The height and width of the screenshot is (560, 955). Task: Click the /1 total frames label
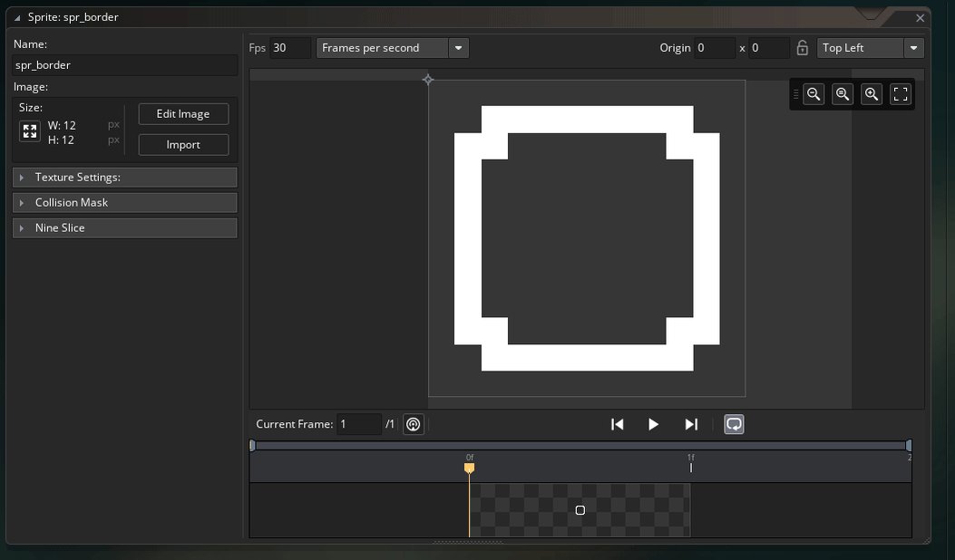coord(390,424)
